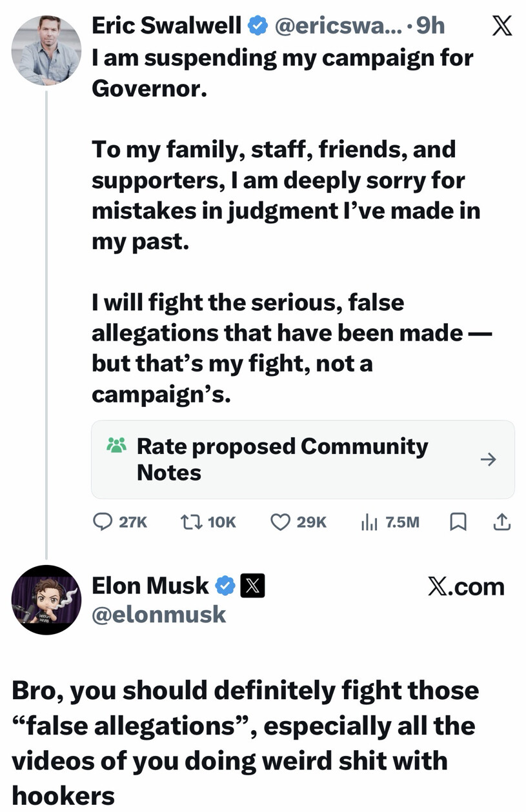Share the tweet via upload arrow icon
Screen dimensions: 526x812
[501, 522]
